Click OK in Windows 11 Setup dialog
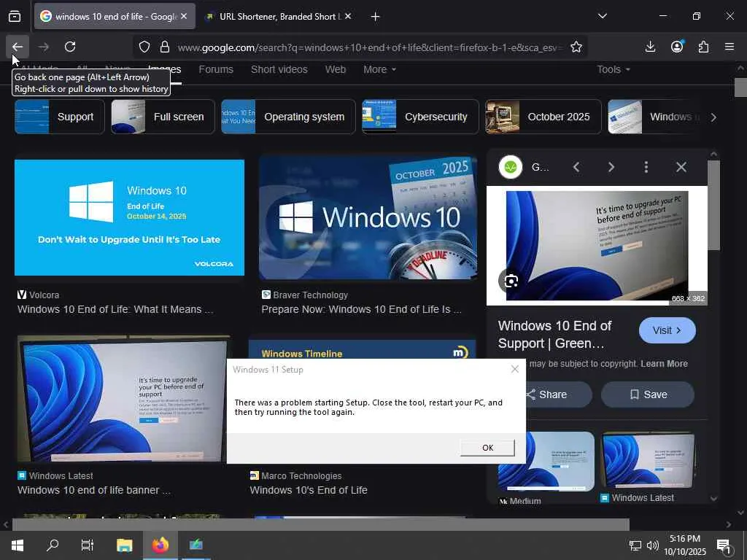This screenshot has height=560, width=747. (487, 448)
